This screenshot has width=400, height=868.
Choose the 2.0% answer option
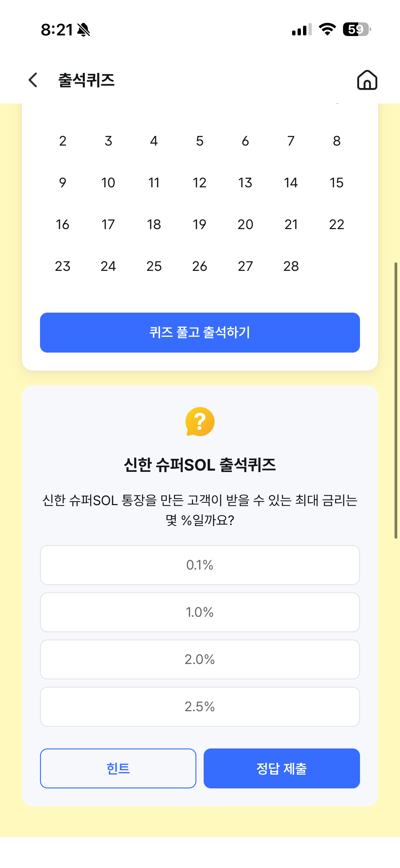[200, 659]
